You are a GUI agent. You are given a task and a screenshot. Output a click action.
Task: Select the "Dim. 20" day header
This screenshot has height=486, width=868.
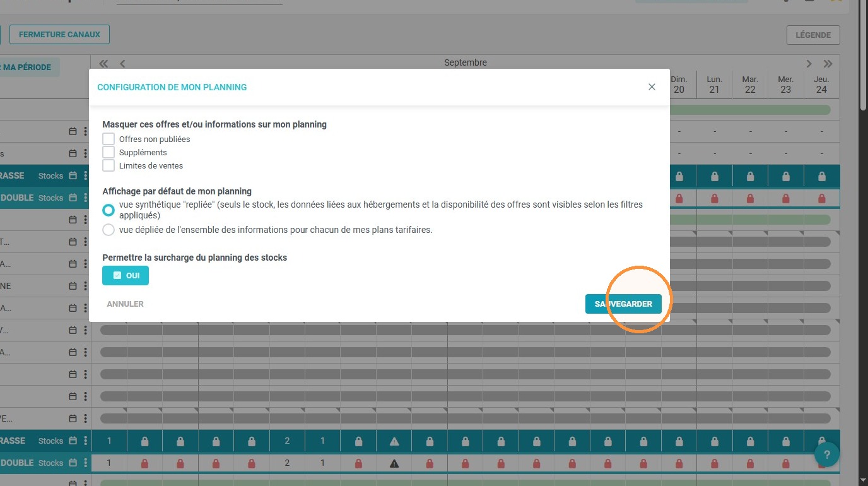(679, 85)
